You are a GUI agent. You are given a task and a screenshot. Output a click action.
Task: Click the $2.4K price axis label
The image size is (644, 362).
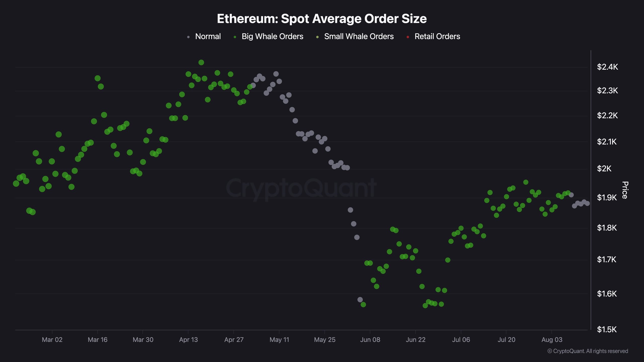[x=607, y=67]
